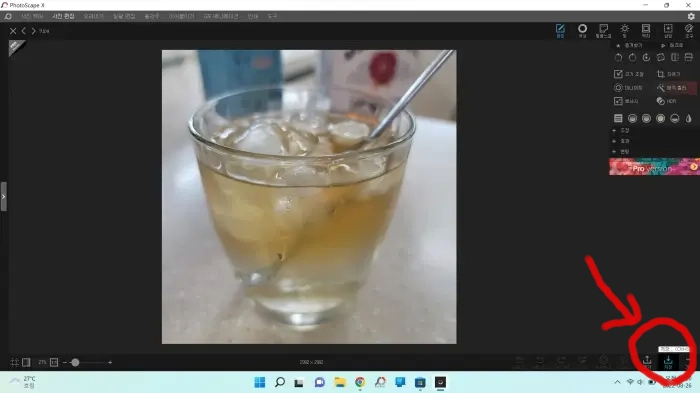Open the 매크로 macro option
The image size is (700, 393).
[x=672, y=46]
